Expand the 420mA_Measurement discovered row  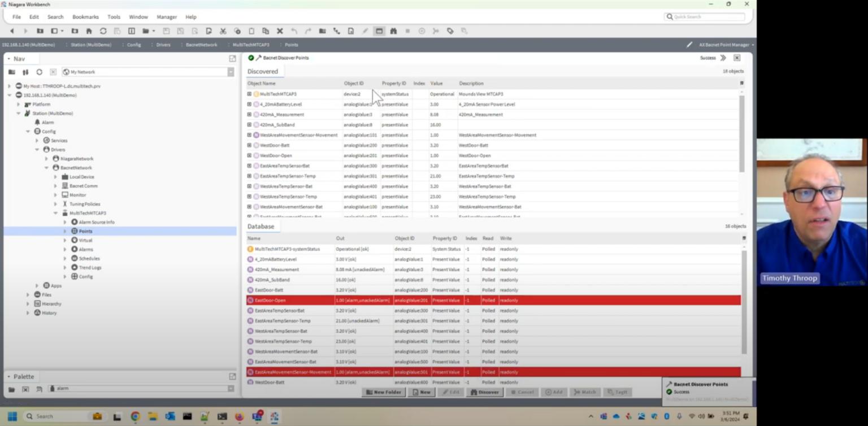(x=249, y=114)
